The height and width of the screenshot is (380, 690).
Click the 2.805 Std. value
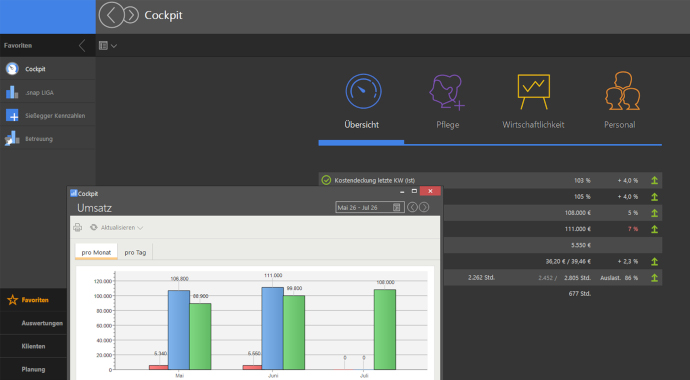pyautogui.click(x=577, y=278)
